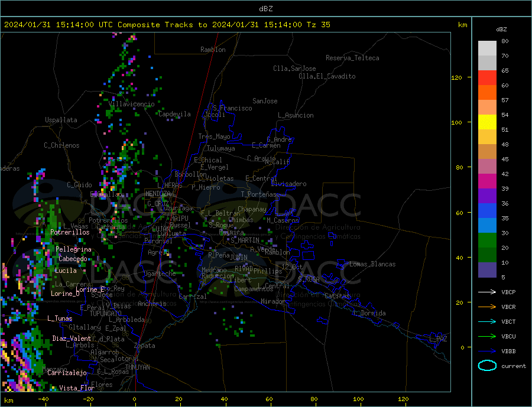Click the Cabecedo white label
The height and width of the screenshot is (407, 532).
click(x=73, y=259)
